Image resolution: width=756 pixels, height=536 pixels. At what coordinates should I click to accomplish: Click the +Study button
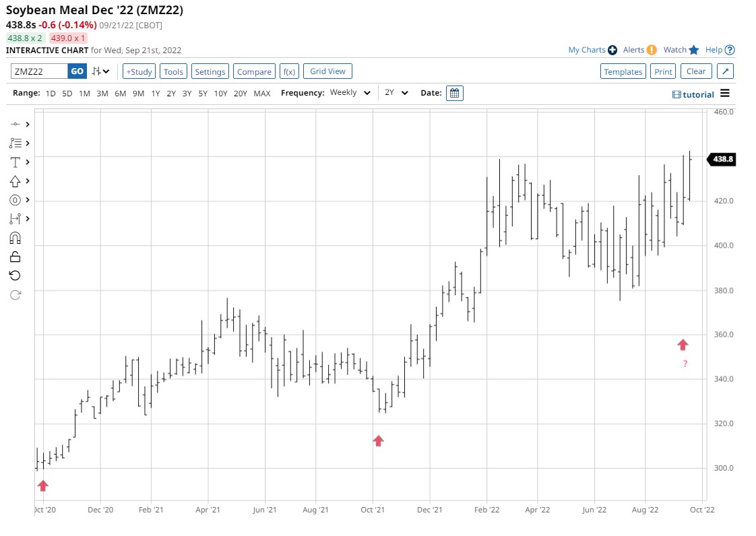point(139,71)
